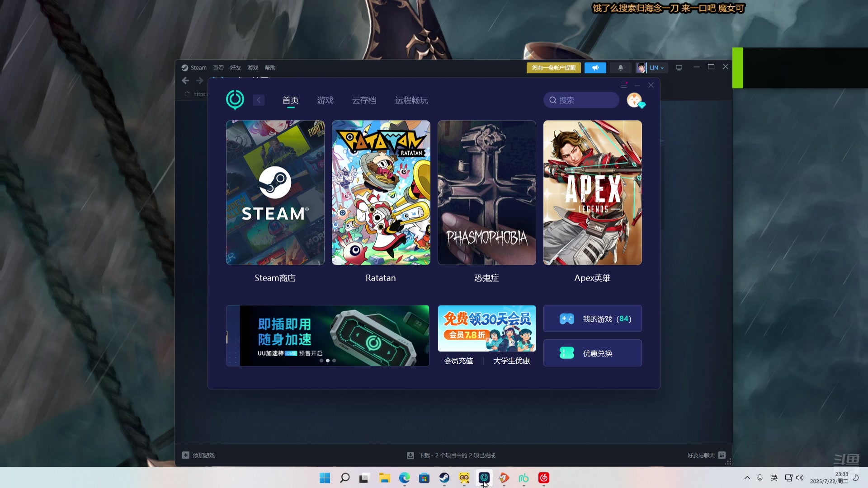
Task: Click the green nb taskbar icon
Action: tap(524, 478)
